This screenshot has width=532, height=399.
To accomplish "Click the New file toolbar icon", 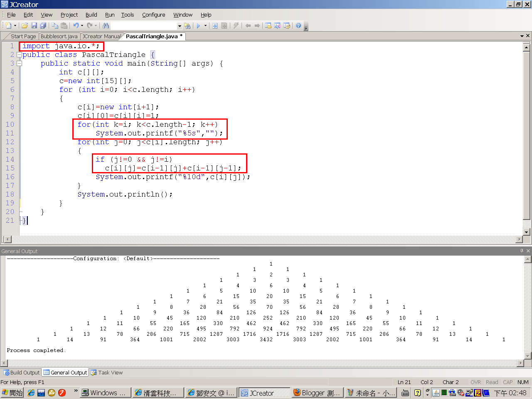I will (x=8, y=26).
